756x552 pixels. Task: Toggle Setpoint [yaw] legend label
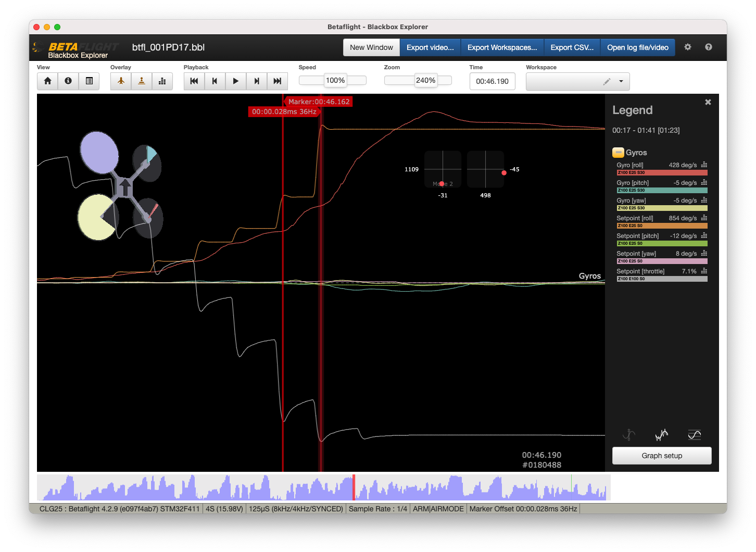tap(636, 254)
